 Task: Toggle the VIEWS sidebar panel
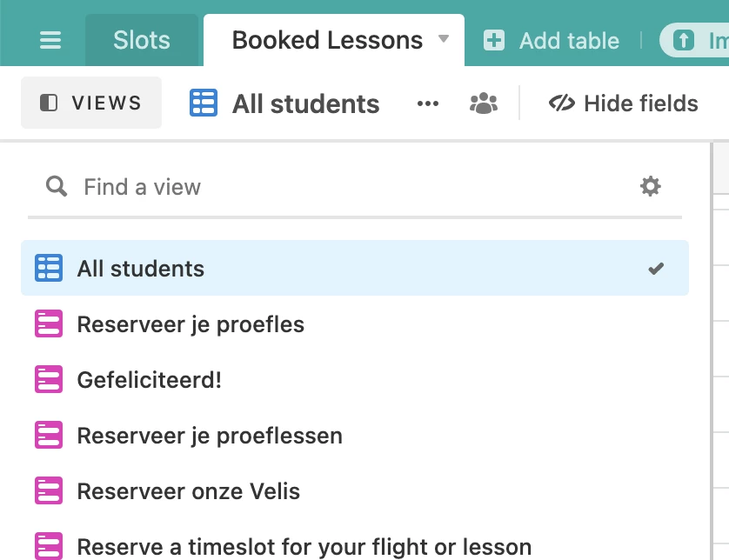pos(91,103)
